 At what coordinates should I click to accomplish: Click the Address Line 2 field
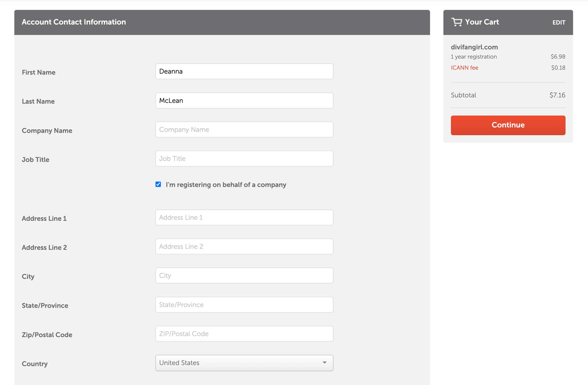(x=244, y=246)
